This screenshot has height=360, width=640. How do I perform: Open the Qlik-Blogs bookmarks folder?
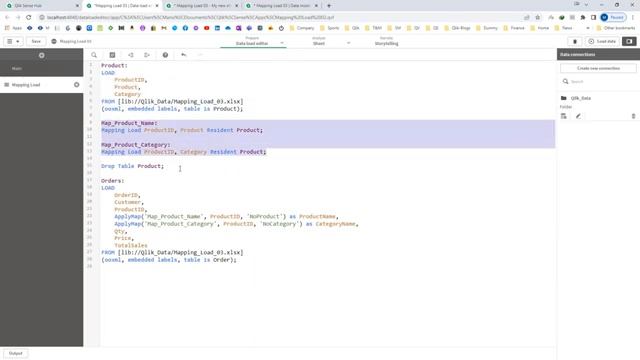coord(457,28)
